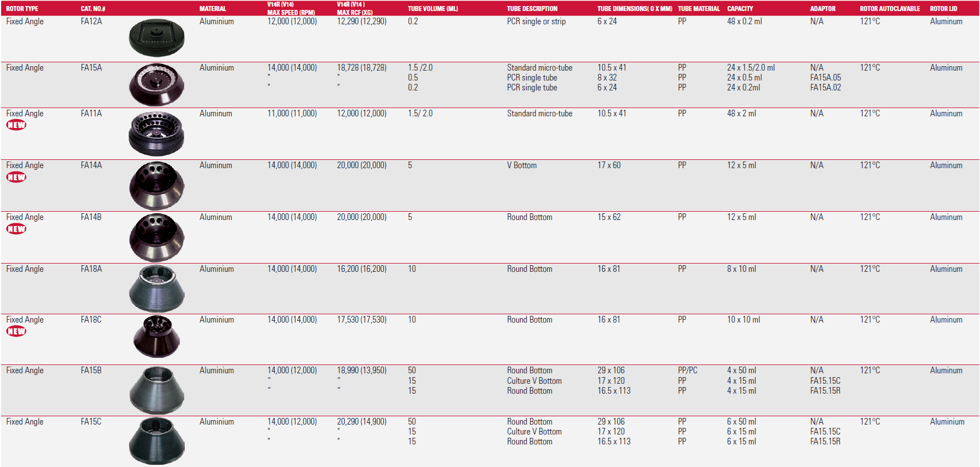The image size is (980, 467).
Task: Select the ROTOR AUTOCLAVABLE column header
Action: (x=890, y=9)
